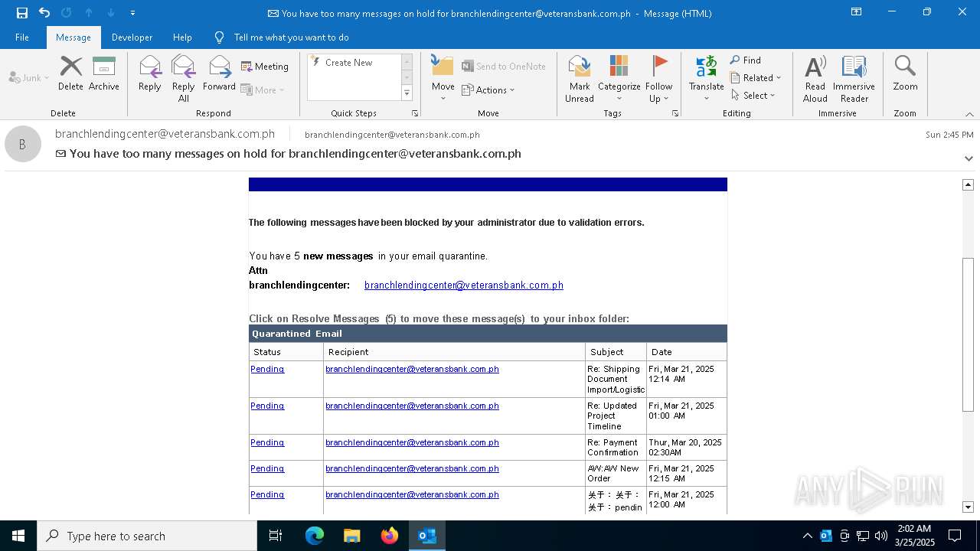This screenshot has width=980, height=551.
Task: Open the Ribbon Display Options button
Action: pos(856,12)
